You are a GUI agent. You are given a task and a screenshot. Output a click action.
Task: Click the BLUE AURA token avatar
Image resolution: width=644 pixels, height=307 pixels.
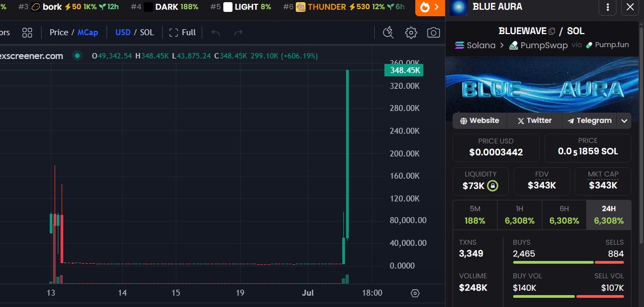(x=459, y=7)
